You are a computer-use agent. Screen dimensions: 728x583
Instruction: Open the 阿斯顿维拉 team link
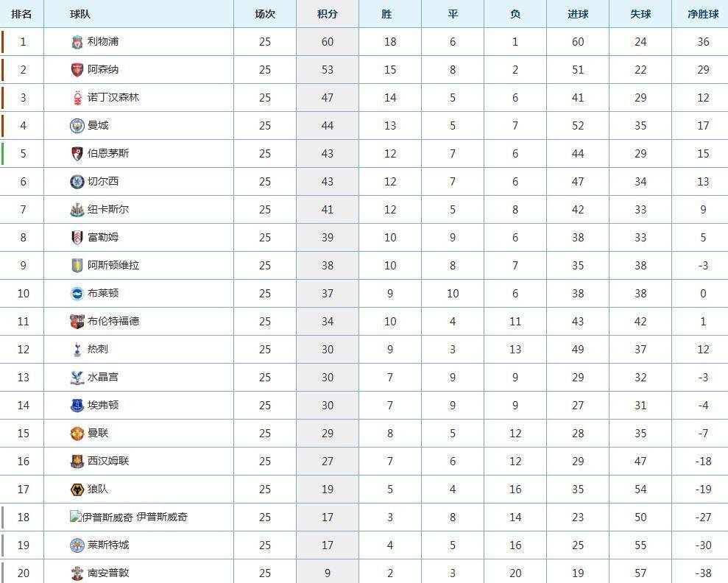113,266
